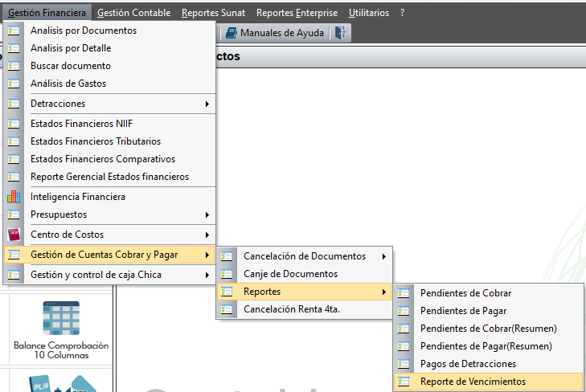Expand the Centro de Costos submenu arrow
586x392 pixels.
[x=207, y=235]
